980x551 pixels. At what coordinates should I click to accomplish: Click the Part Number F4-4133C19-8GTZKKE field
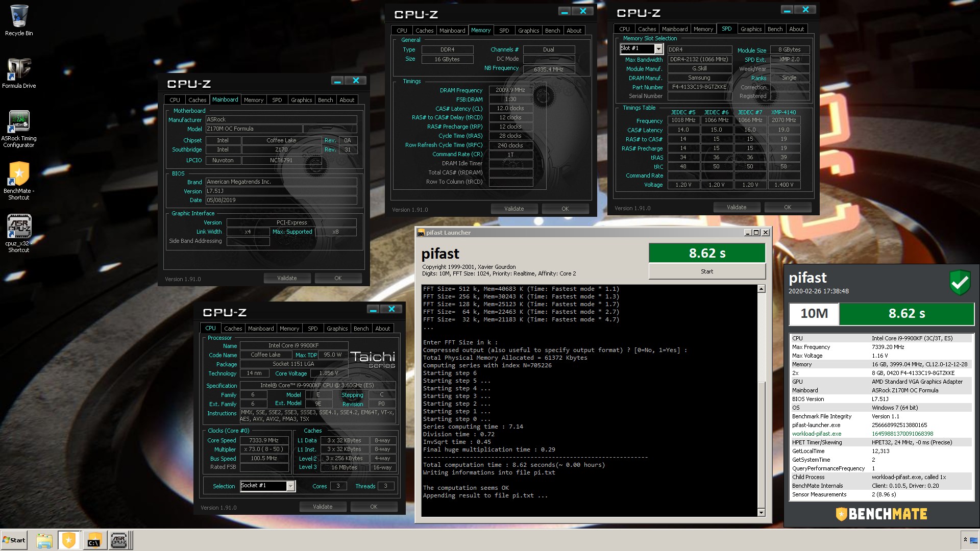click(699, 87)
